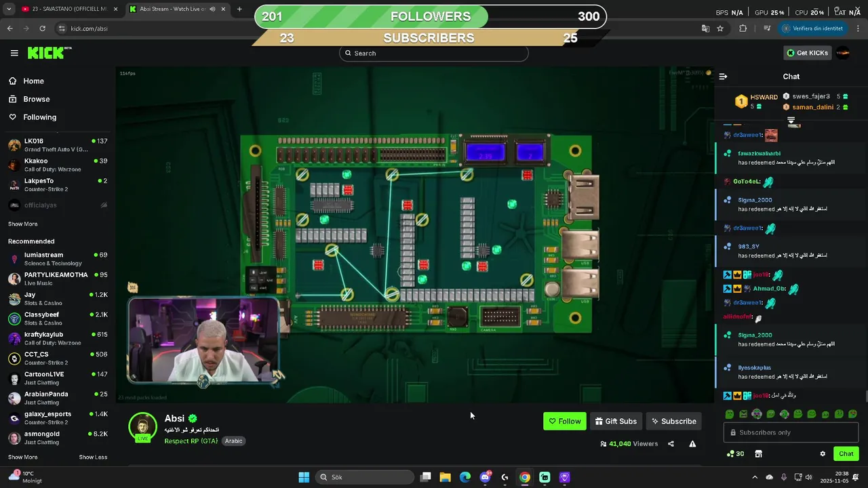Click the last green emote in the row
868x488 pixels.
852,414
